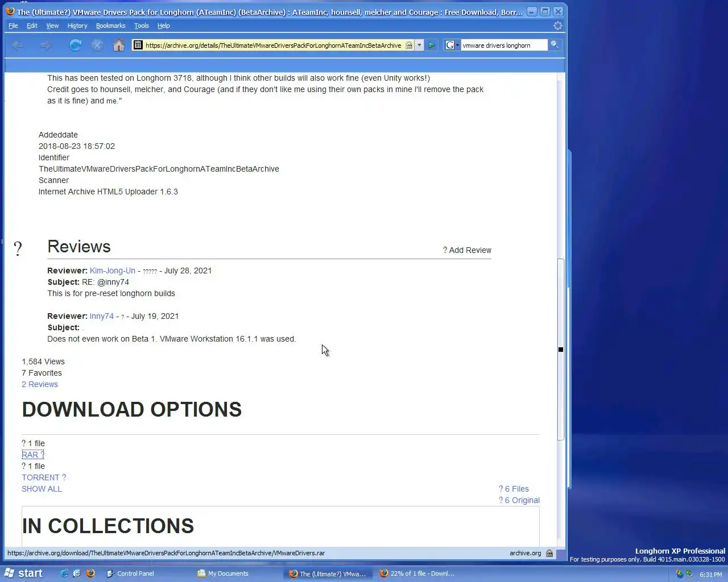Viewport: 728px width, 582px height.
Task: Click 'archive.org' domain label in status bar
Action: pyautogui.click(x=525, y=553)
